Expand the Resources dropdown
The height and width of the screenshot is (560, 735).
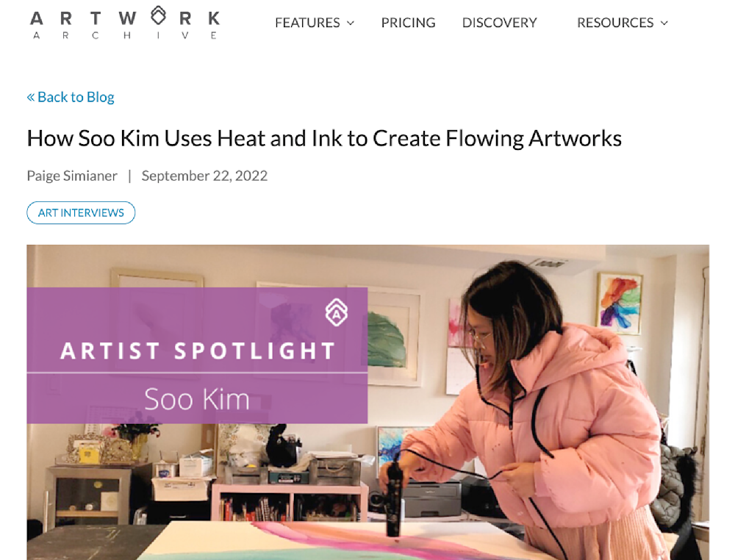coord(623,23)
